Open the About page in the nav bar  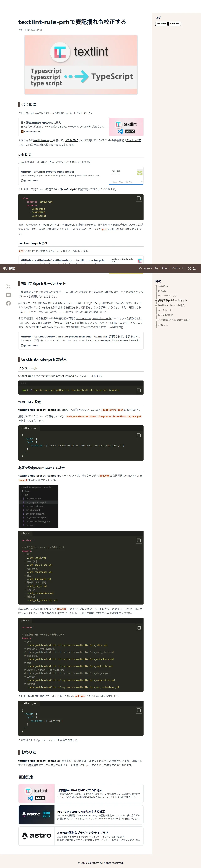coord(166,269)
